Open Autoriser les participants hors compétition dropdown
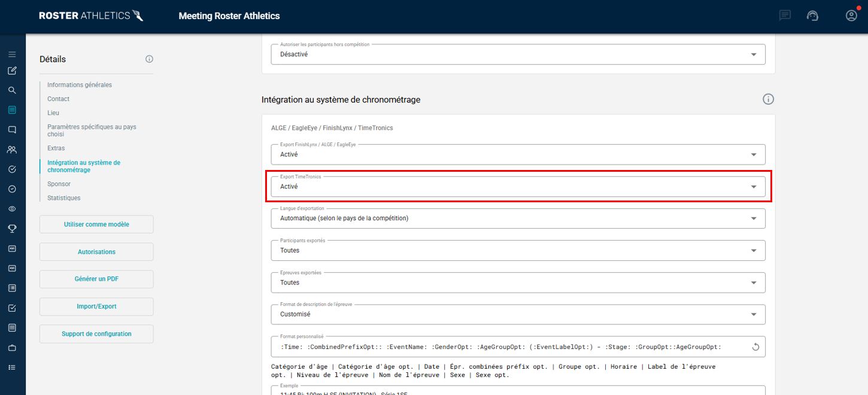The width and height of the screenshot is (868, 395). (x=518, y=54)
